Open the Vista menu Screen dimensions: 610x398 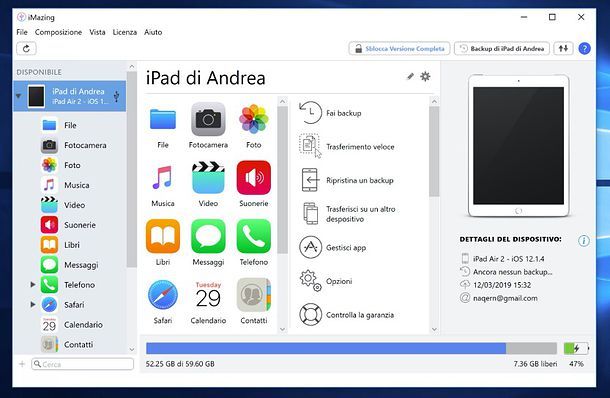tap(97, 32)
